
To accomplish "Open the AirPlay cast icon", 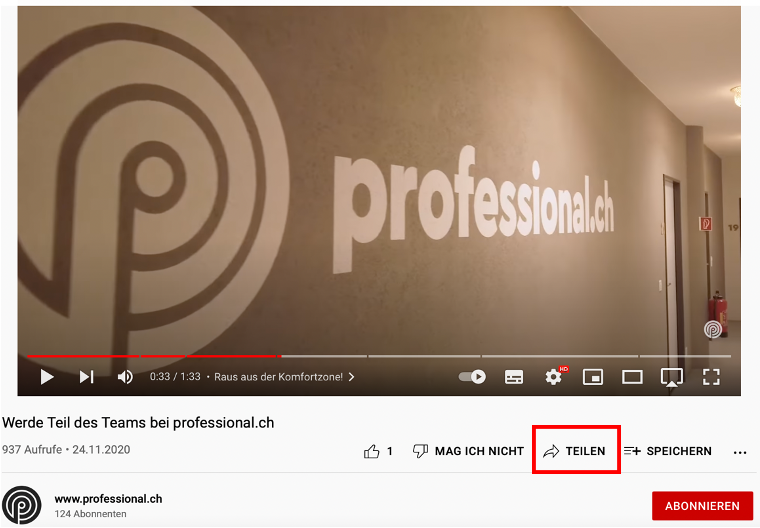I will pyautogui.click(x=672, y=377).
